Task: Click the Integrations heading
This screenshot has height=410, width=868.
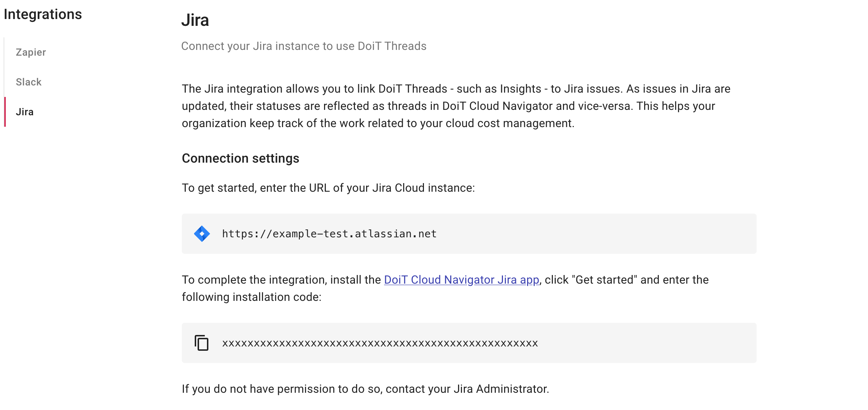Action: (x=43, y=14)
